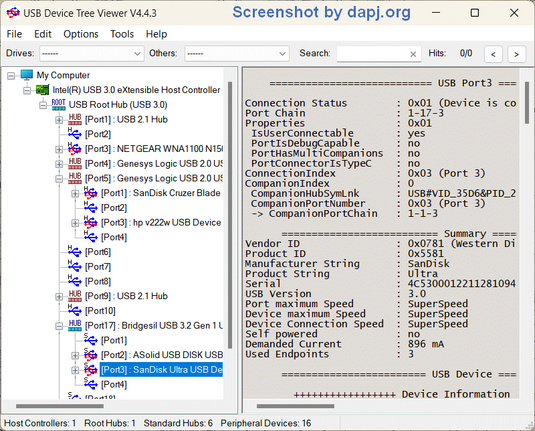The image size is (535, 431).
Task: Expand the Port1 USB 2.1 Hub node
Action: pos(59,120)
